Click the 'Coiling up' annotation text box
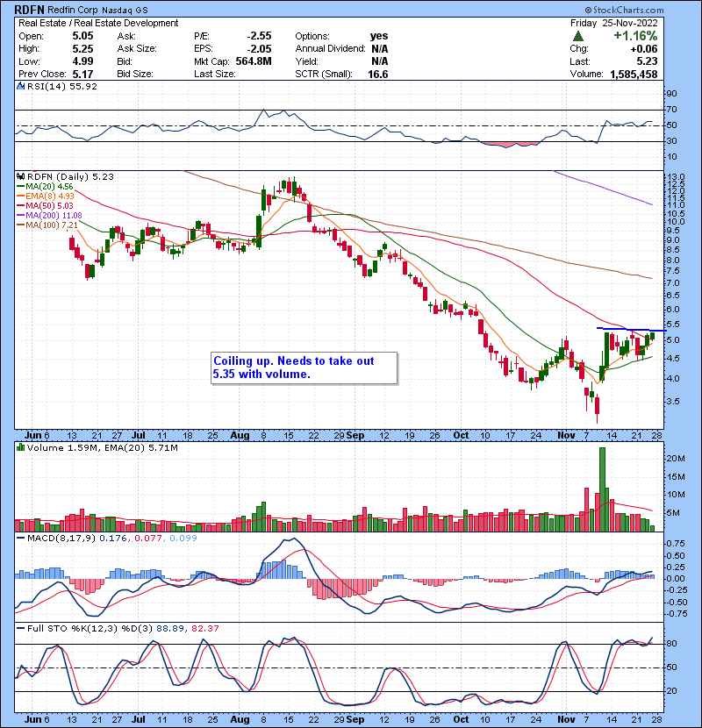 304,368
